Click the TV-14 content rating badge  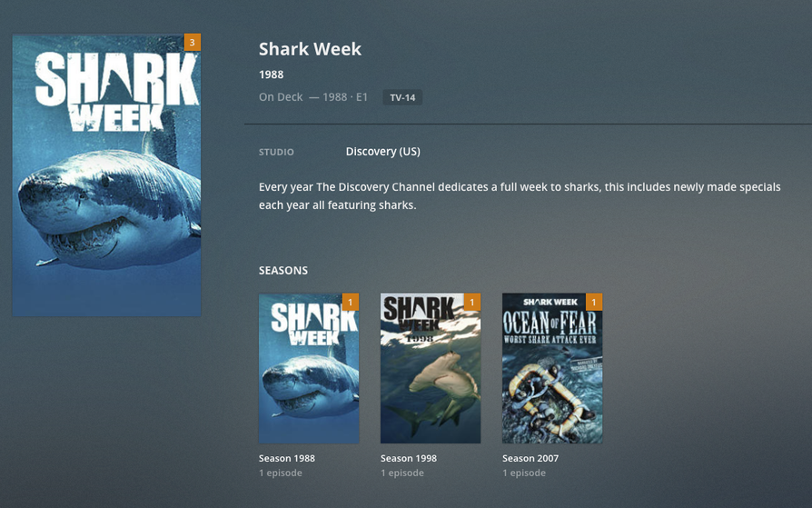click(402, 97)
